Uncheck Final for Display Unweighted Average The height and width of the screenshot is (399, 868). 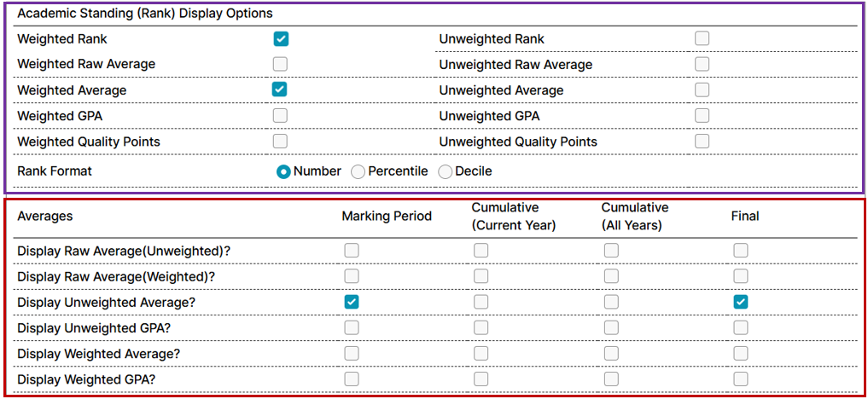tap(741, 302)
